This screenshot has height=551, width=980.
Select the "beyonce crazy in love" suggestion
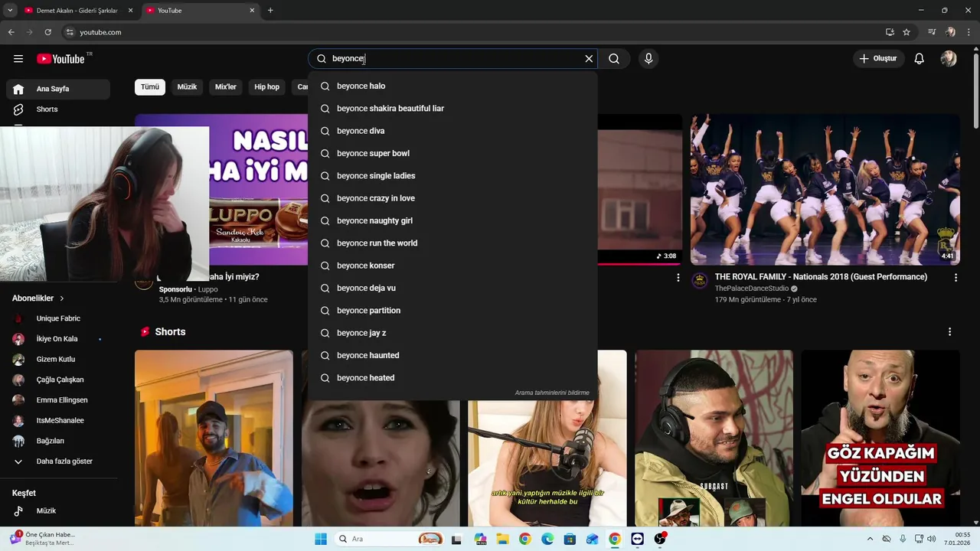click(x=452, y=198)
